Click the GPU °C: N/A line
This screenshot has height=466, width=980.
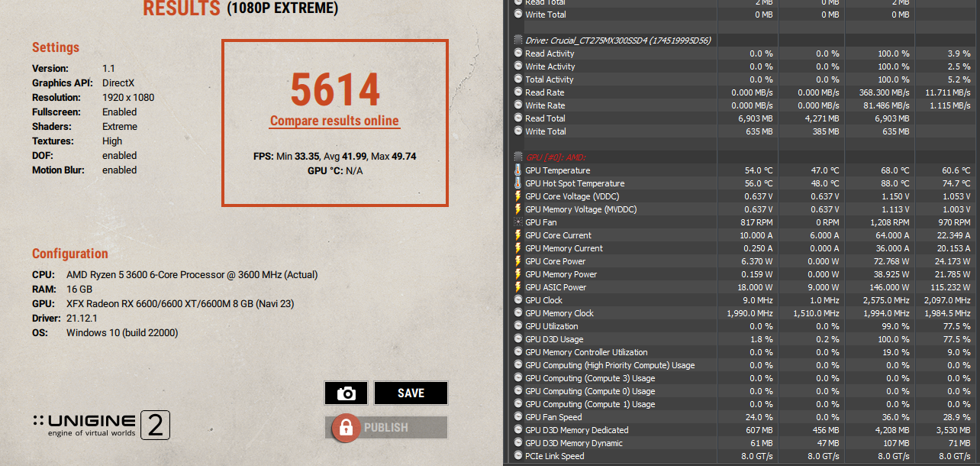point(335,170)
